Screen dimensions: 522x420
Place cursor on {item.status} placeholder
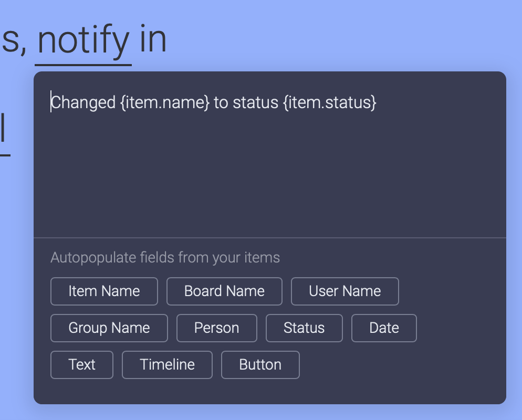330,102
